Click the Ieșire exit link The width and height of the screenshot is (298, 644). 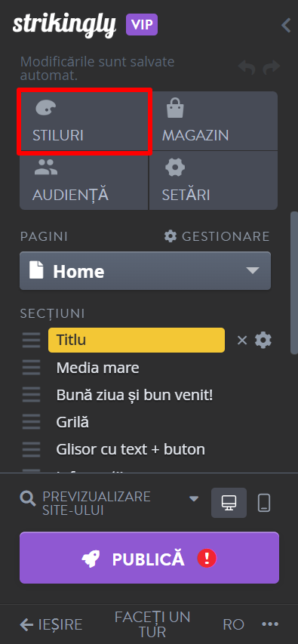coord(51,624)
